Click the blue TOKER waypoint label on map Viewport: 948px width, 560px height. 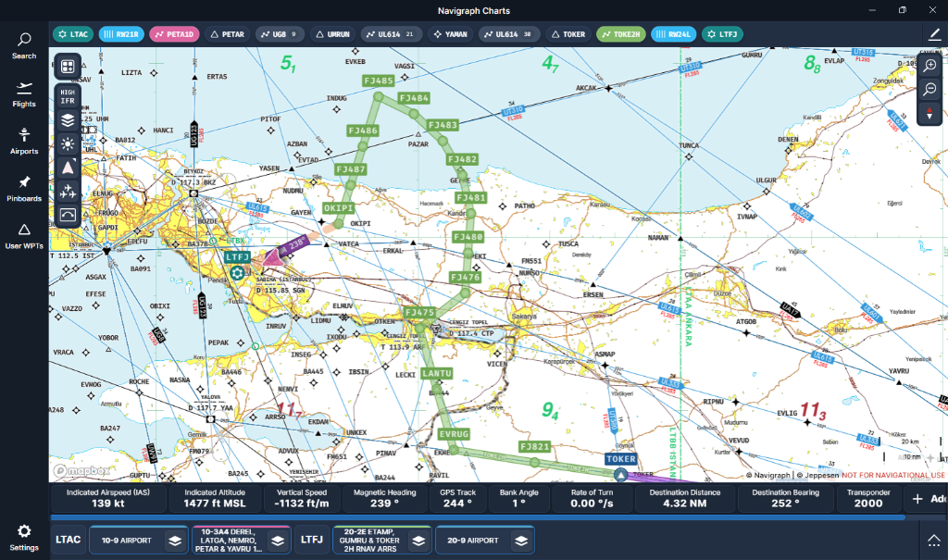tap(621, 459)
